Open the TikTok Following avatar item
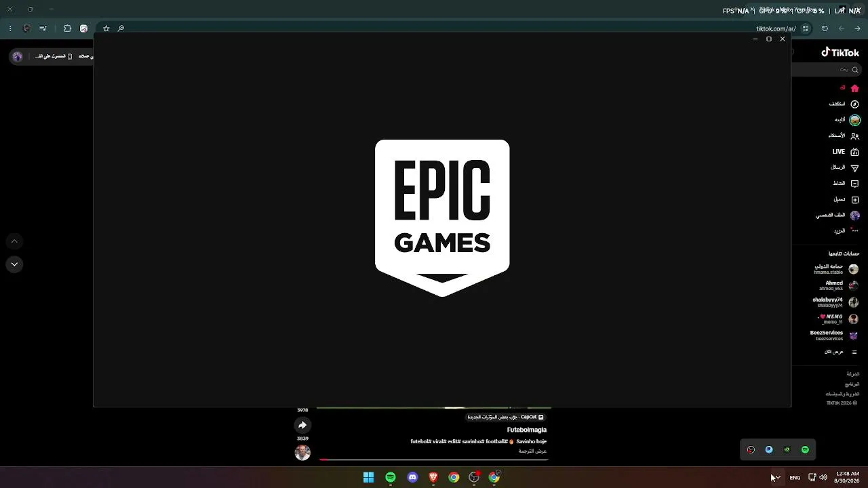868x488 pixels. tap(854, 120)
